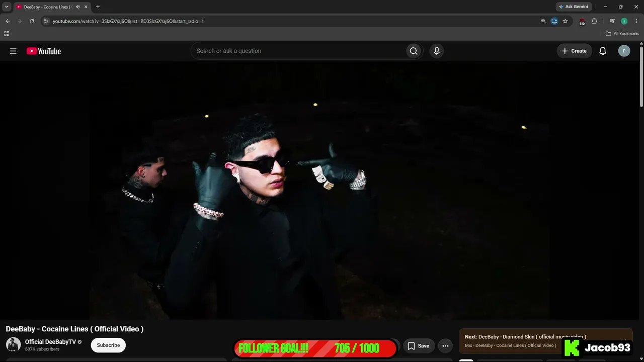Click the Ask Gemini button
The height and width of the screenshot is (362, 644).
(x=573, y=7)
